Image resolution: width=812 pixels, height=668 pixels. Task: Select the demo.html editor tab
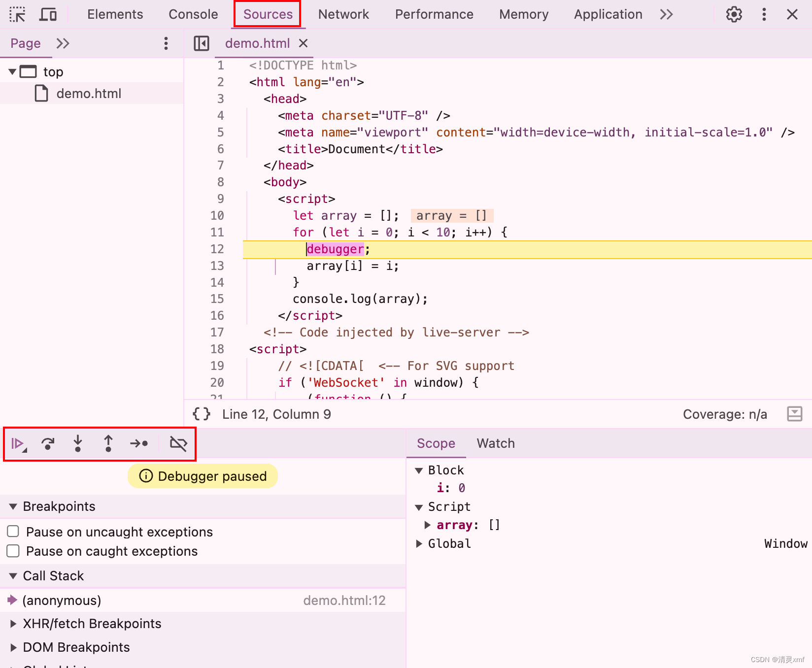pos(257,43)
